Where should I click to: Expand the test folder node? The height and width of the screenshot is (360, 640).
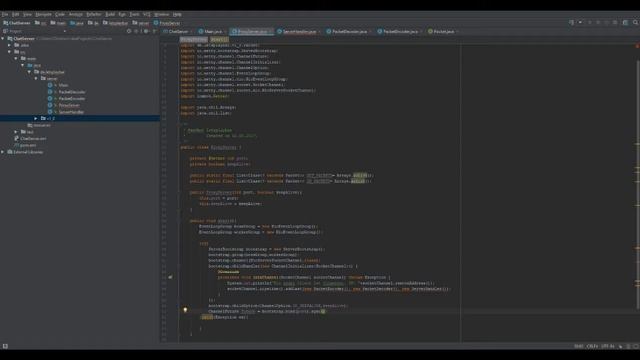(x=16, y=132)
